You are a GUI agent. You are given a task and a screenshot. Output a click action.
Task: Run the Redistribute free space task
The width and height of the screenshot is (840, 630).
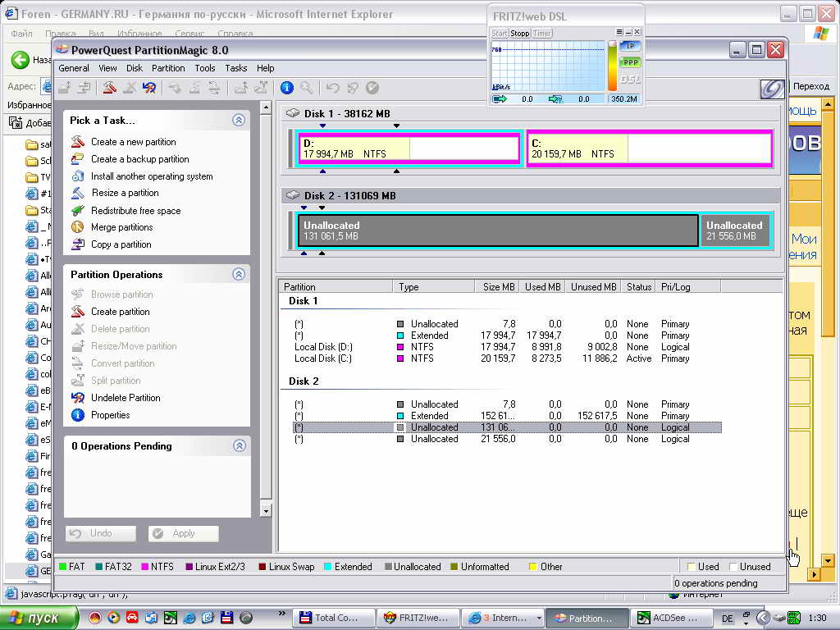(x=135, y=211)
